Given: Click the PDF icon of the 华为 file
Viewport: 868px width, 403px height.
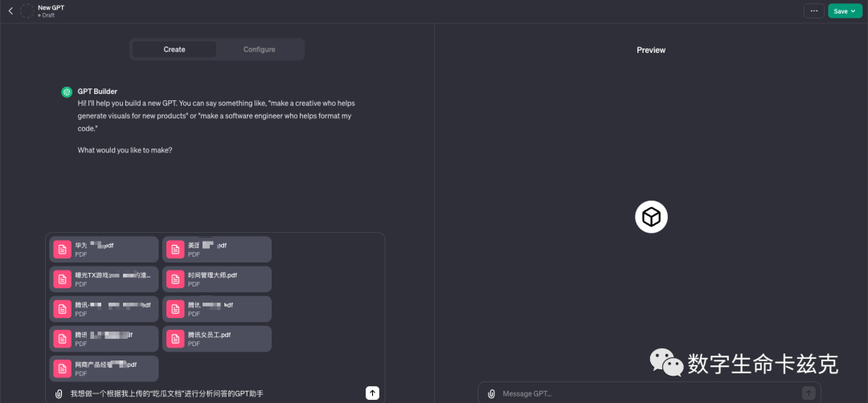Looking at the screenshot, I should (x=63, y=250).
